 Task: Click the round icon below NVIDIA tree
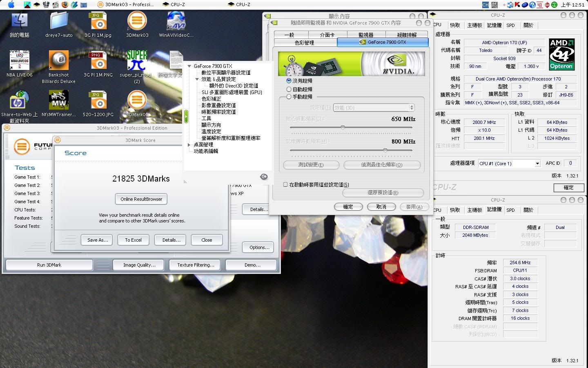(264, 177)
